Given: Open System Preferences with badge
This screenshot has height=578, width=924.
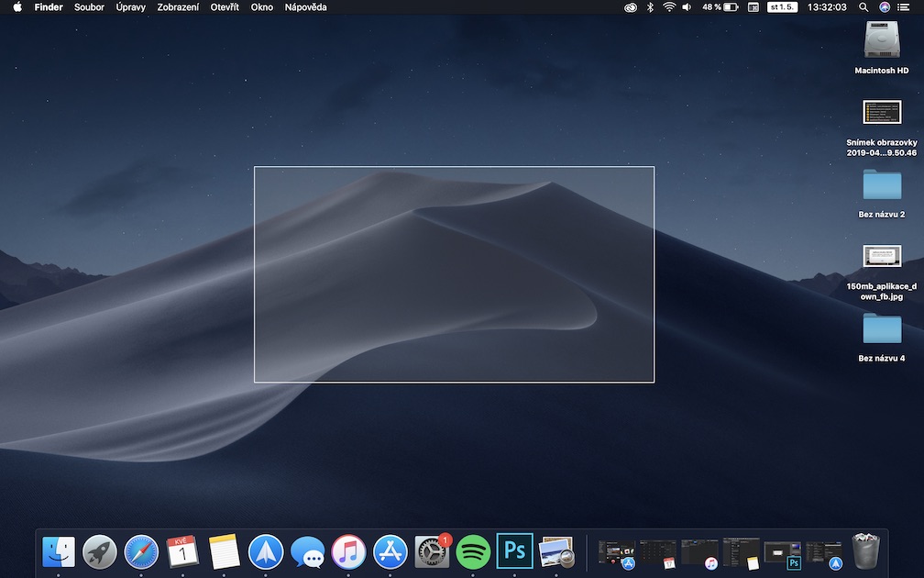Looking at the screenshot, I should coord(432,551).
